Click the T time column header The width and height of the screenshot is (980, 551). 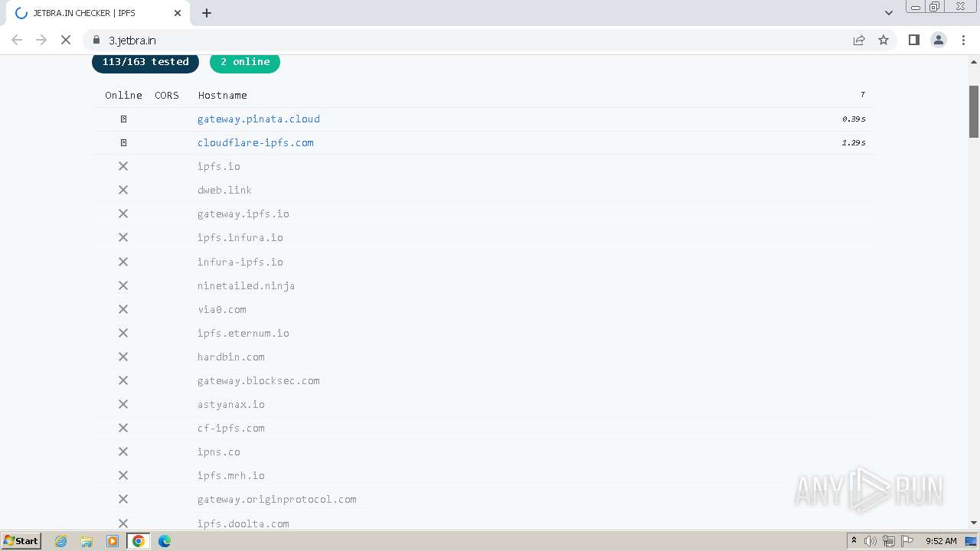click(862, 95)
